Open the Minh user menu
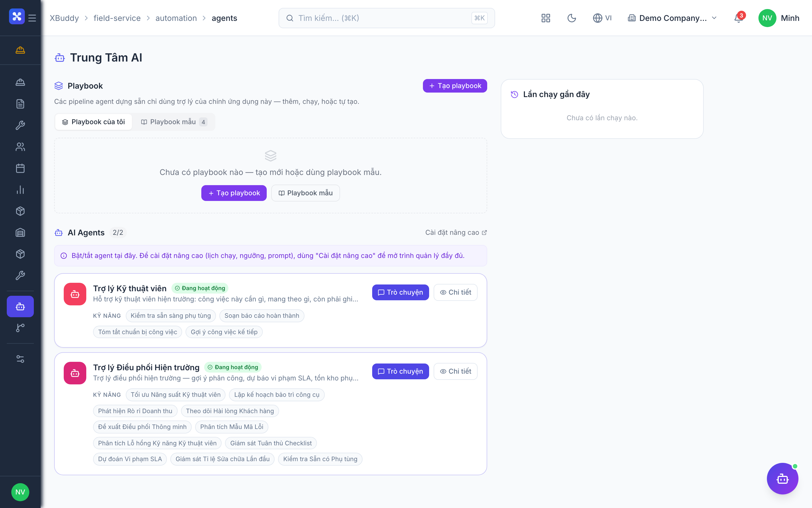The width and height of the screenshot is (812, 508). 779,18
